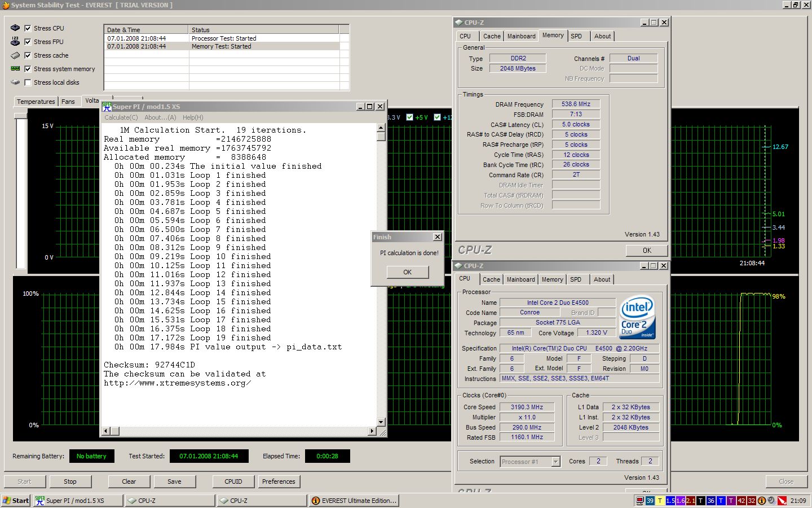Image resolution: width=812 pixels, height=508 pixels.
Task: Open About tab in lower CPU-Z window
Action: (602, 279)
